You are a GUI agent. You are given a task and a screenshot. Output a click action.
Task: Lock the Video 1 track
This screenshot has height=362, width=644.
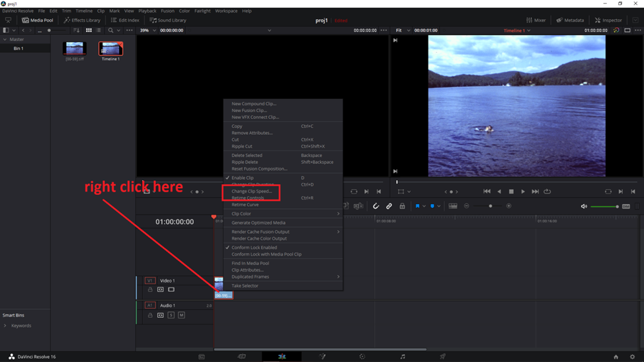150,290
